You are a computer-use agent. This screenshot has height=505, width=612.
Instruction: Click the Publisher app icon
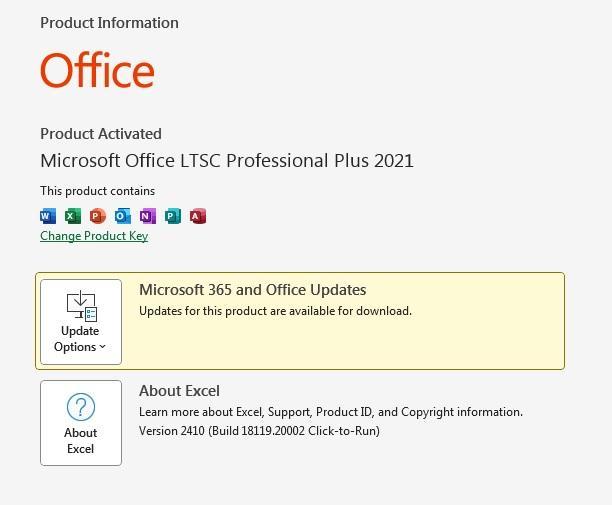click(173, 216)
